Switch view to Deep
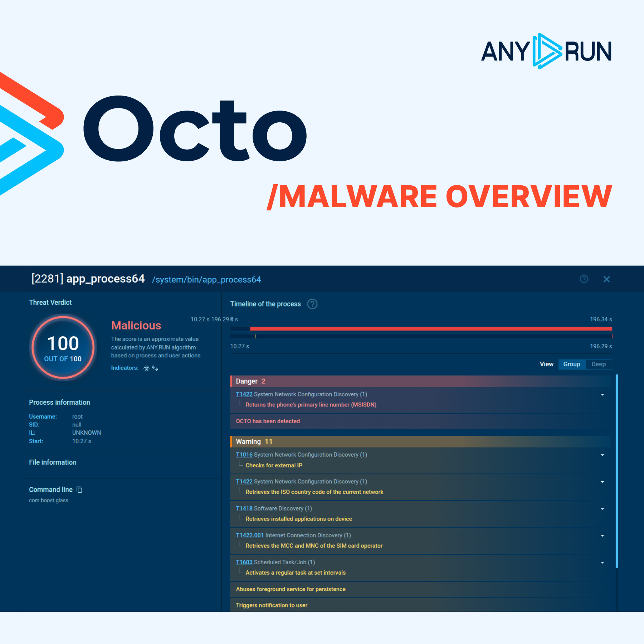 point(599,364)
